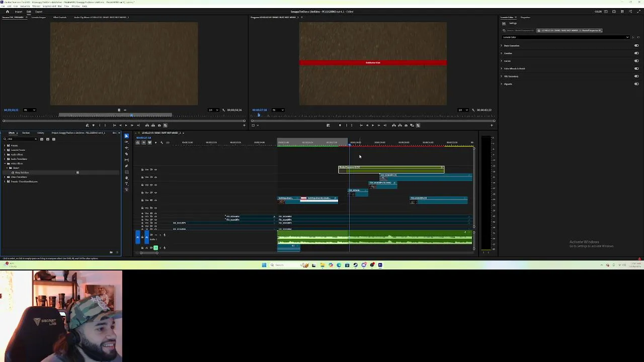Expand the HSL Secondary section

pyautogui.click(x=502, y=76)
